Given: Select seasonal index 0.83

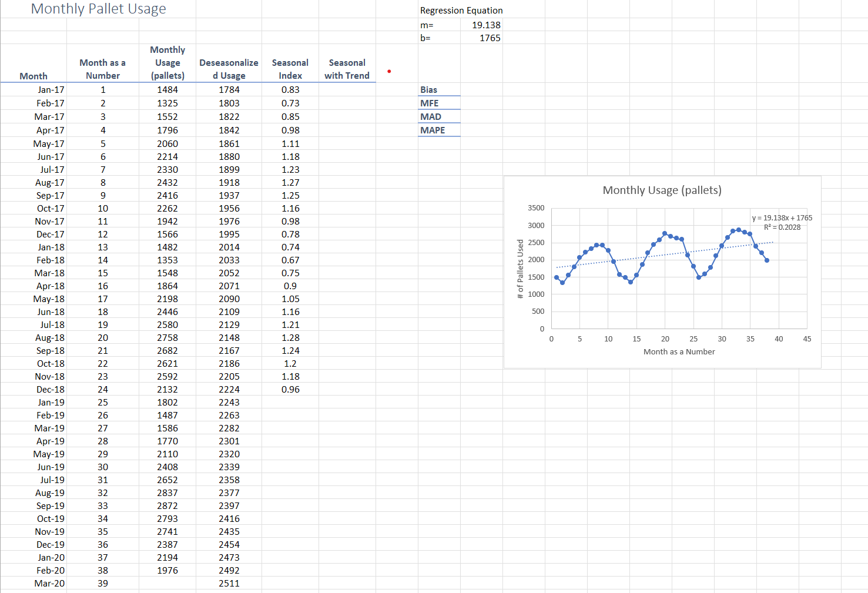Looking at the screenshot, I should click(x=290, y=90).
